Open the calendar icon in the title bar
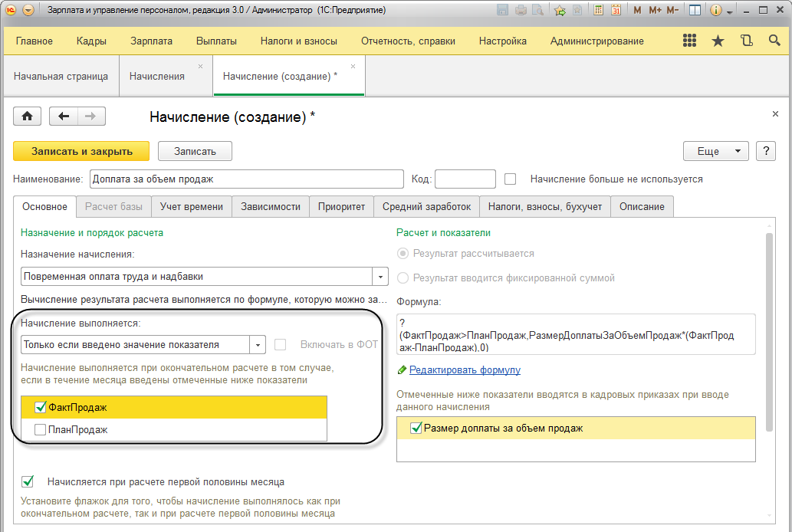The width and height of the screenshot is (792, 532). pos(616,11)
